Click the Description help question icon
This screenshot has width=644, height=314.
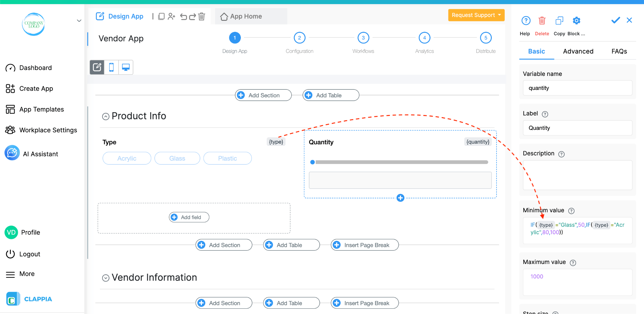[x=561, y=154]
